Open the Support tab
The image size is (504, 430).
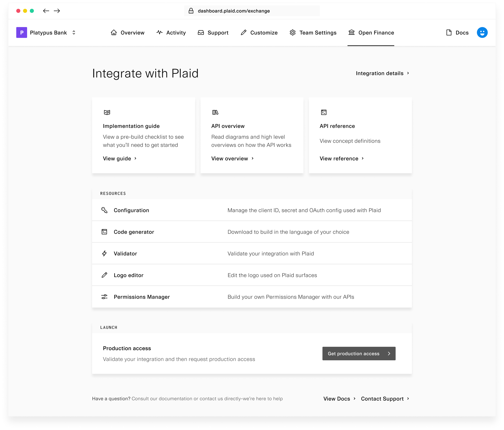click(213, 32)
